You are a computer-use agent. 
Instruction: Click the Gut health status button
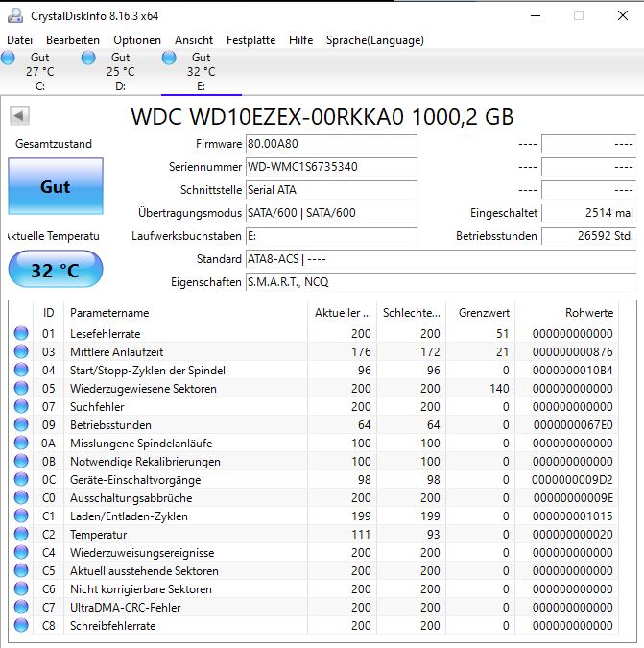click(x=56, y=186)
